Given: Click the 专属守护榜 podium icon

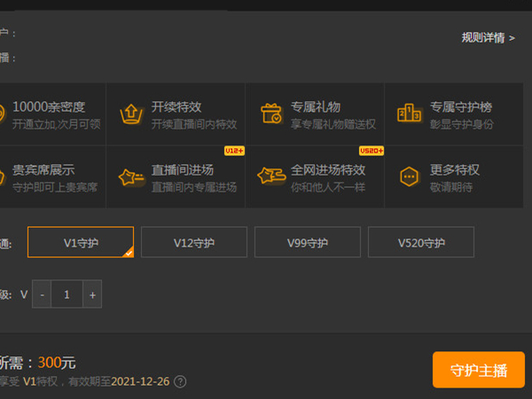Looking at the screenshot, I should tap(410, 114).
